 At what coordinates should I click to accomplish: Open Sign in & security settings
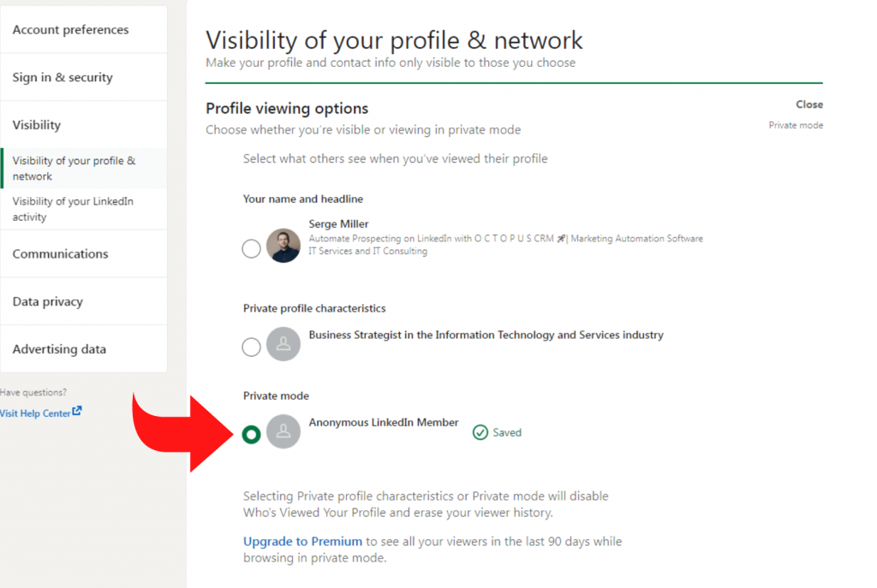tap(63, 76)
